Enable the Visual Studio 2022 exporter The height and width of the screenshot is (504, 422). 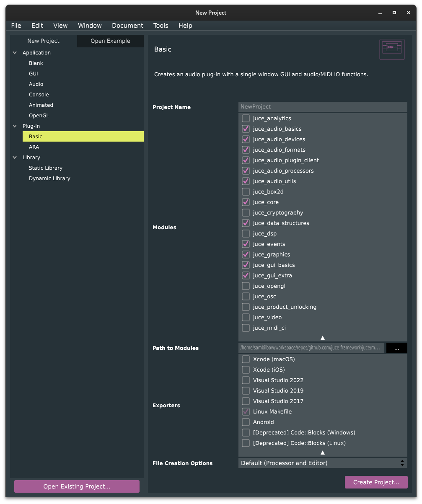click(x=246, y=380)
